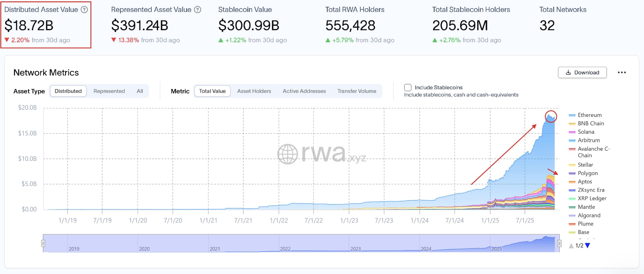Viewport: 644px width, 274px height.
Task: Click the Represented Asset Value help icon
Action: (198, 10)
